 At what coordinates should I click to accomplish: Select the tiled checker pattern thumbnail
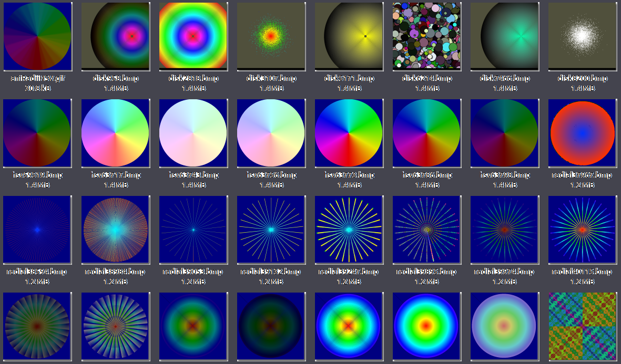pyautogui.click(x=582, y=326)
